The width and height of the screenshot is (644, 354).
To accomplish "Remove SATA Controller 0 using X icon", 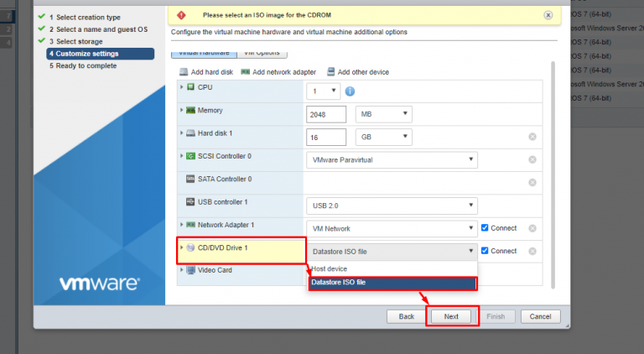I will coord(532,182).
